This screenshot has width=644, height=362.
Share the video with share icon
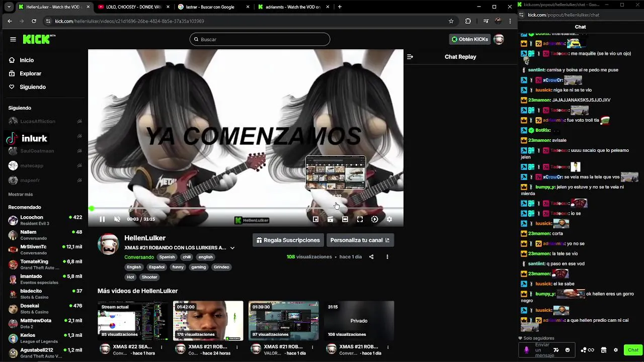(371, 257)
